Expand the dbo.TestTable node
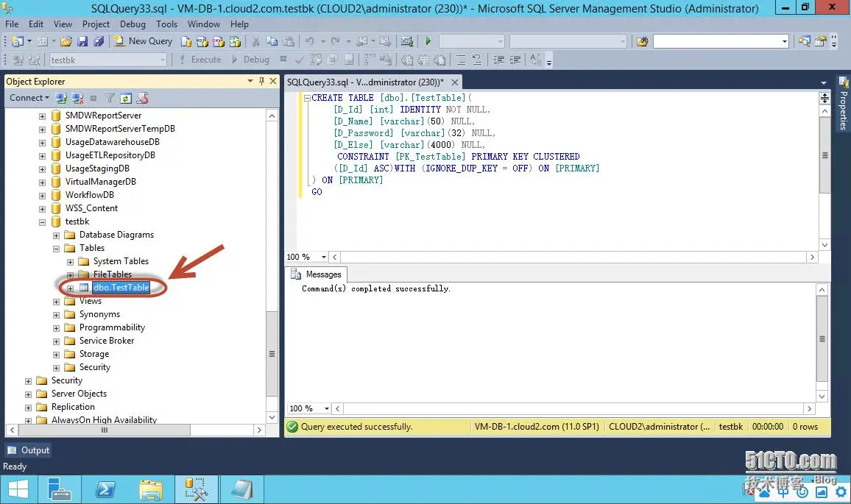 (70, 288)
